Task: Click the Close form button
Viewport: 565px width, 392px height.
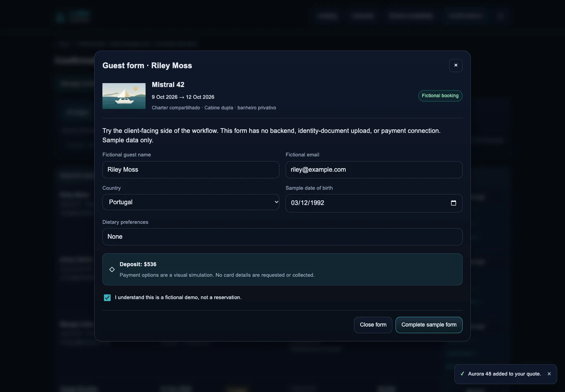Action: tap(373, 325)
